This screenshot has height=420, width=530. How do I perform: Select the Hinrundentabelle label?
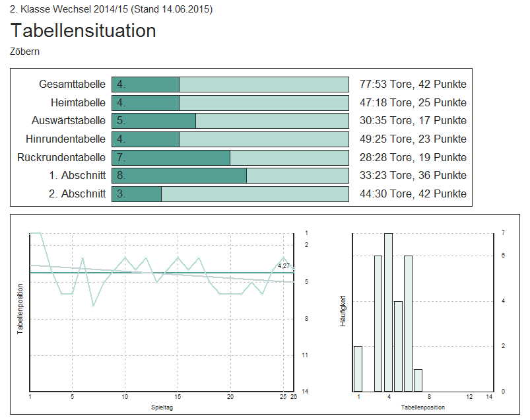65,139
